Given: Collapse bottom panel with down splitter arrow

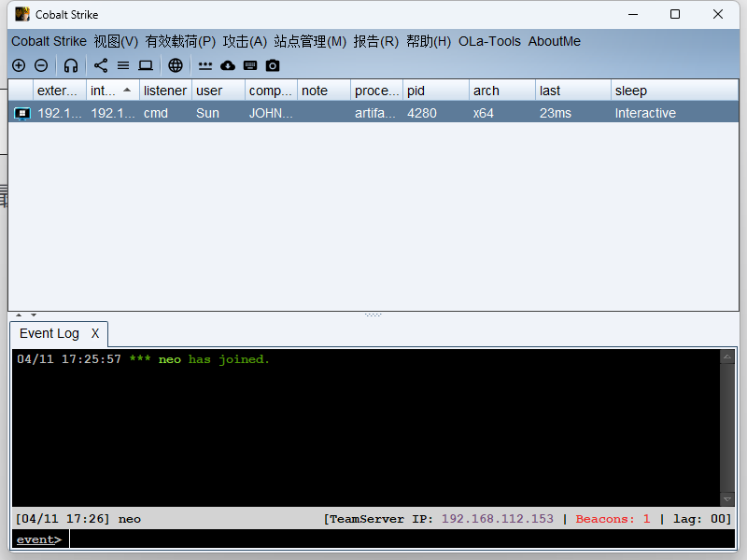Looking at the screenshot, I should tap(34, 315).
